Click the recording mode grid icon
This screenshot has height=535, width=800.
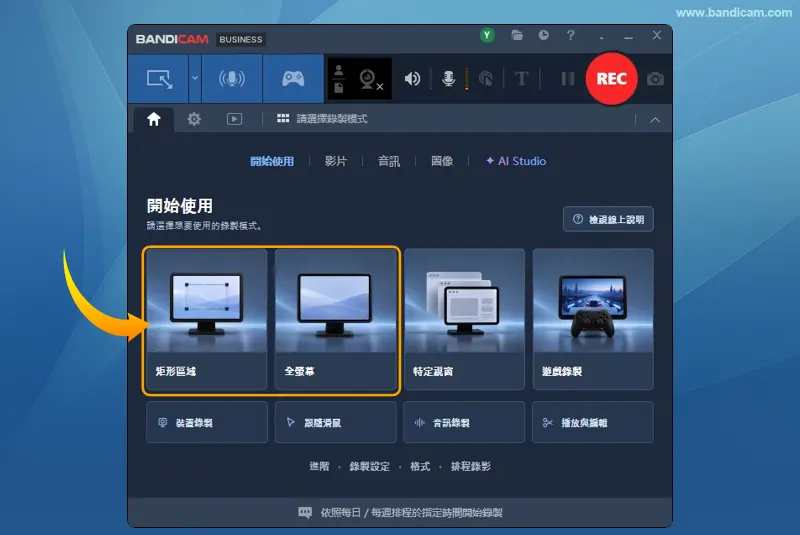pos(283,119)
